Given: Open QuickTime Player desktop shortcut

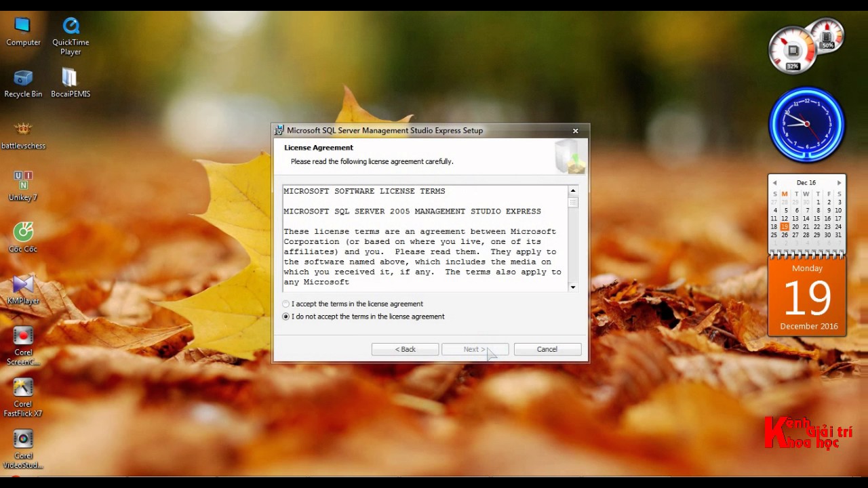Looking at the screenshot, I should [x=71, y=36].
